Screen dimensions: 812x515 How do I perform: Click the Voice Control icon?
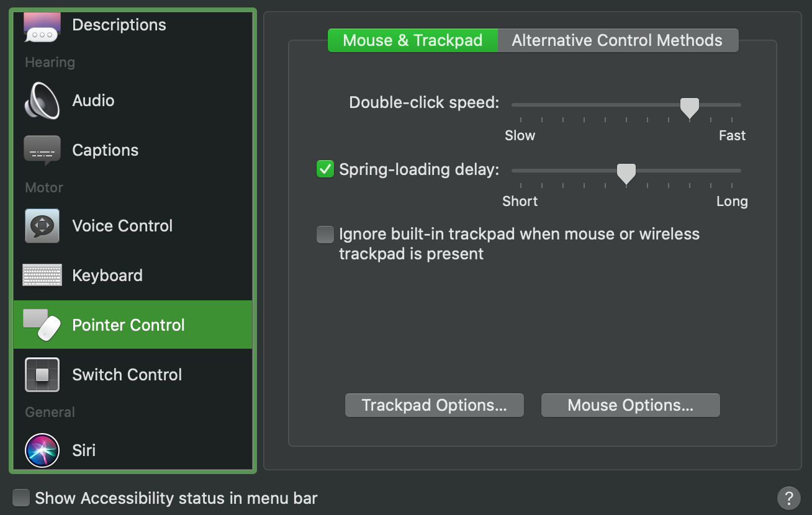point(42,225)
